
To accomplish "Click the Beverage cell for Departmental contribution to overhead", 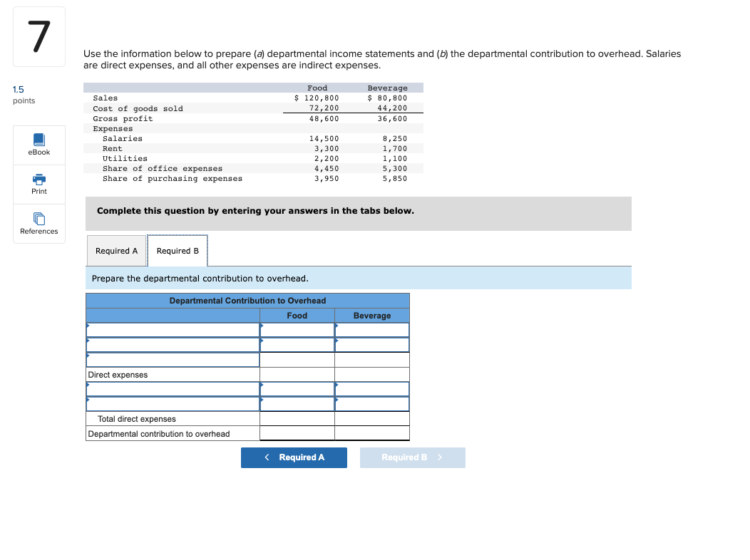I will coord(371,434).
